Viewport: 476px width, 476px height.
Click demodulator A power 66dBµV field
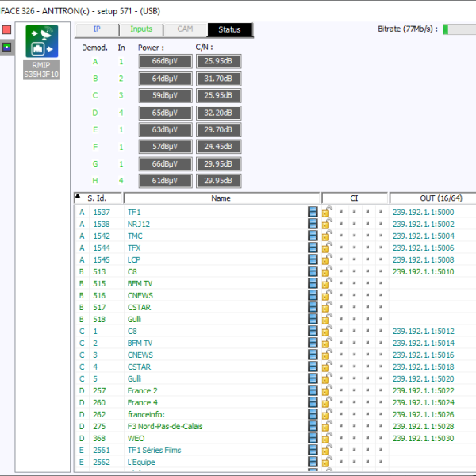click(164, 61)
